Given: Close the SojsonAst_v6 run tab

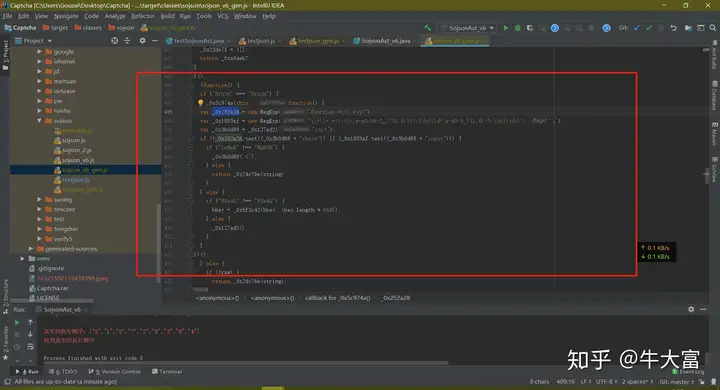Looking at the screenshot, I should (x=85, y=310).
